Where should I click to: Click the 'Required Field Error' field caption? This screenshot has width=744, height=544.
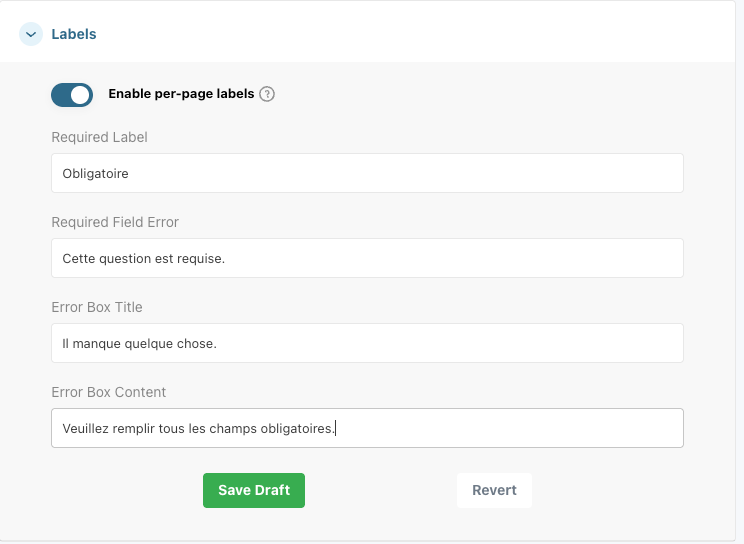(115, 222)
